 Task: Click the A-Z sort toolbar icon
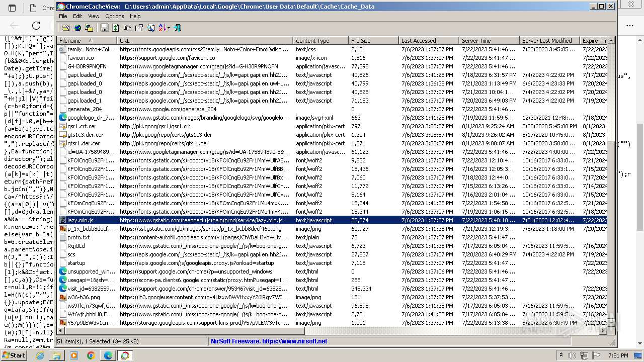point(162,28)
